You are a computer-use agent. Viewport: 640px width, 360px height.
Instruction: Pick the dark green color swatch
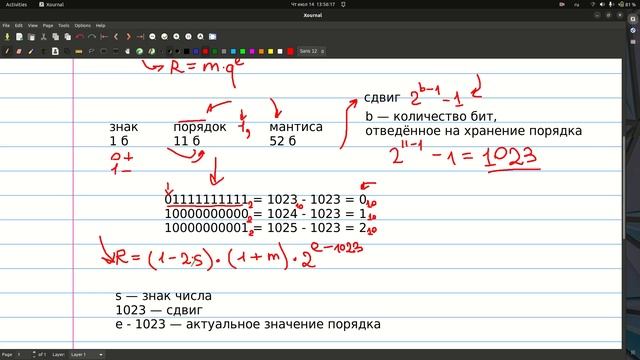tap(215, 51)
